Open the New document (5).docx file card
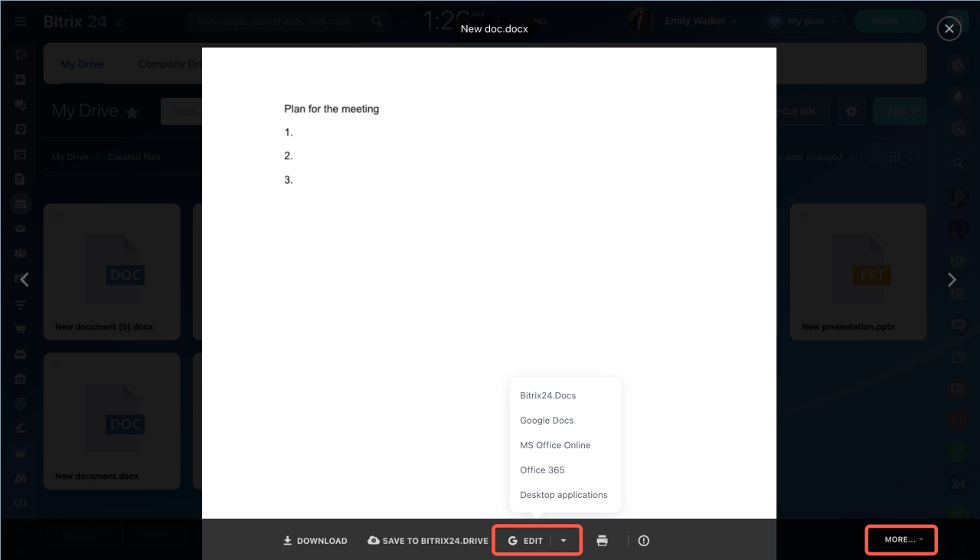The image size is (980, 560). (112, 271)
